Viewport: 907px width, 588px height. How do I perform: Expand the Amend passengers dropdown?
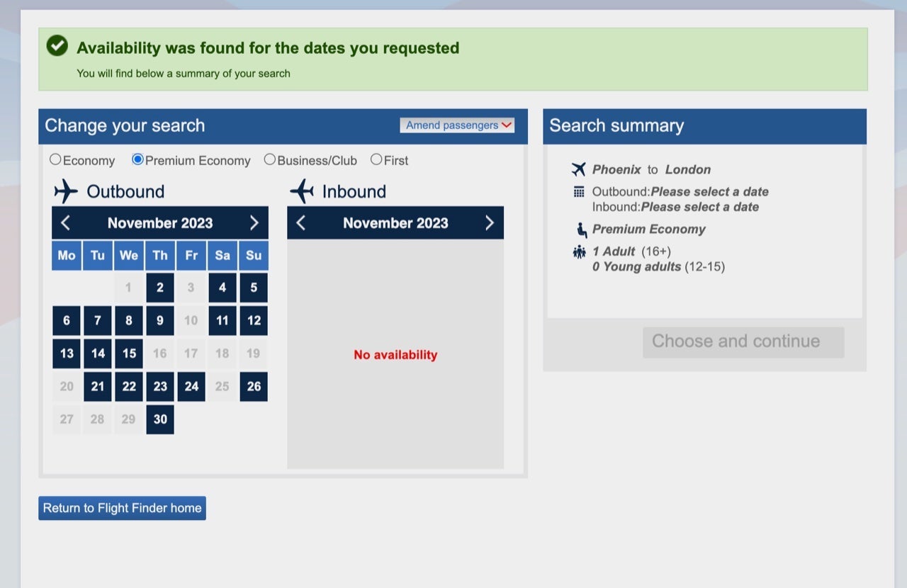coord(457,125)
